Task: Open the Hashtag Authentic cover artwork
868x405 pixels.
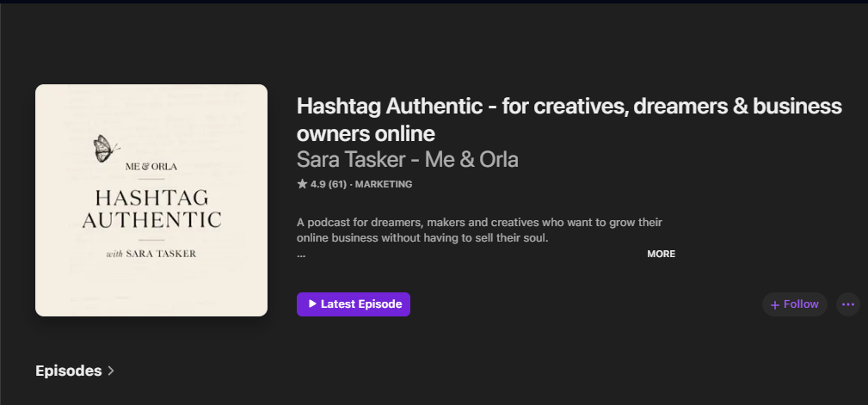Action: [151, 200]
